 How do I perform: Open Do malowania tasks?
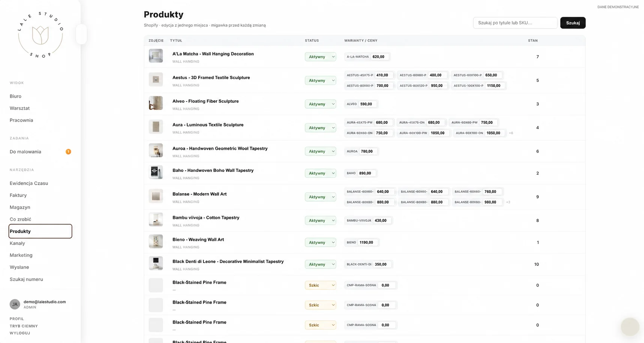(x=25, y=152)
